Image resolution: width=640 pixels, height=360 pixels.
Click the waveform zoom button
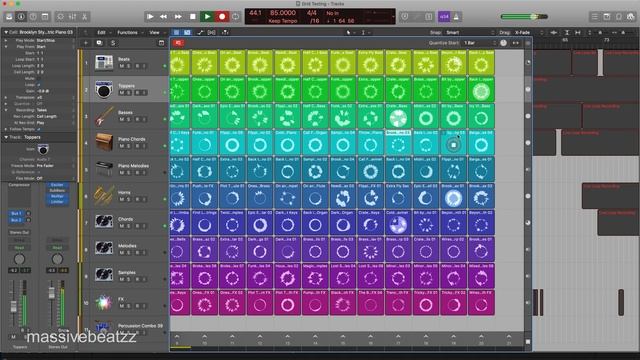coord(554,32)
